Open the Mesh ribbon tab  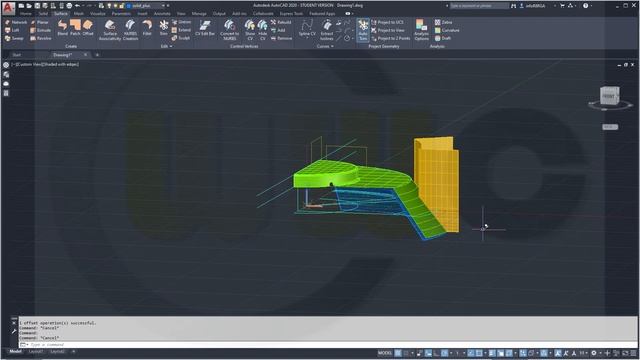coord(78,13)
